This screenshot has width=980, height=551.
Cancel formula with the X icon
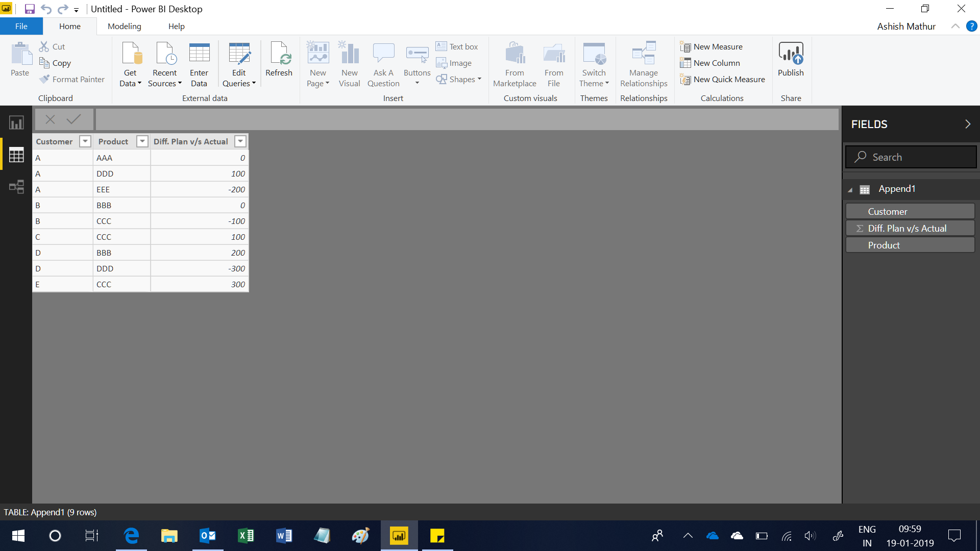50,119
